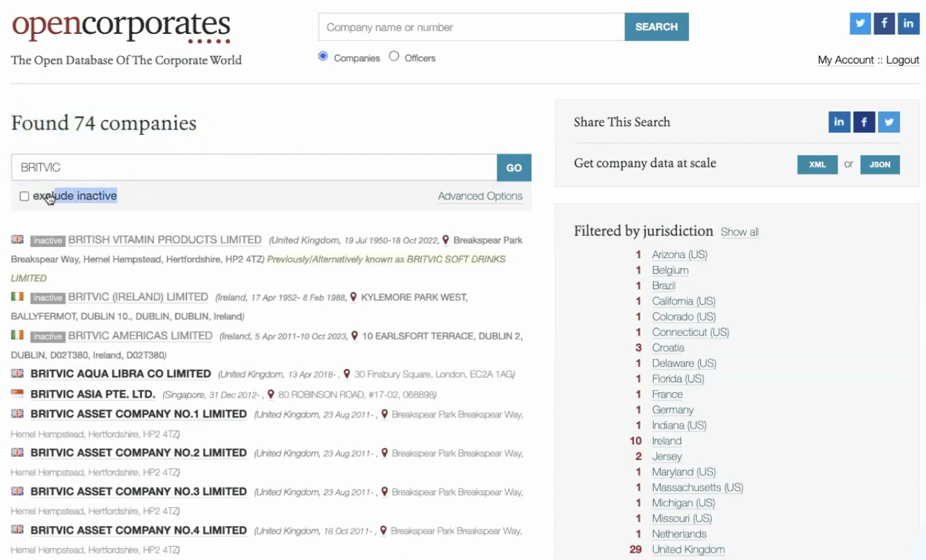
Task: Open My Account
Action: tap(846, 60)
